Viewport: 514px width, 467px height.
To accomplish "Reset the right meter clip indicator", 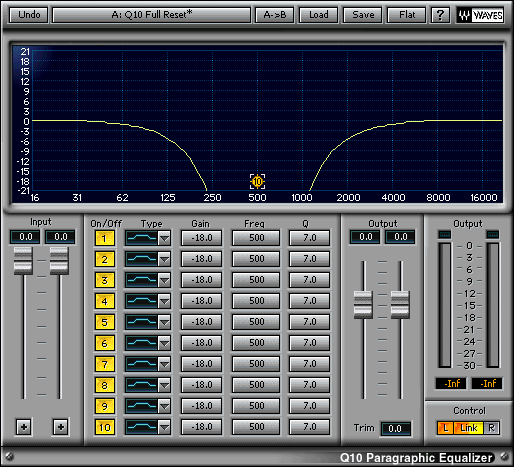I will pos(493,235).
